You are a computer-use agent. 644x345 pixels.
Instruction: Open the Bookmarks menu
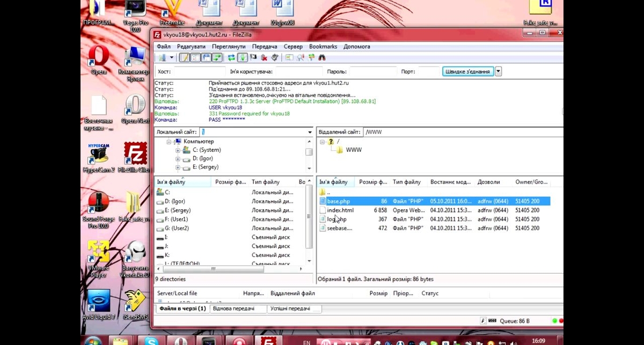click(x=323, y=47)
